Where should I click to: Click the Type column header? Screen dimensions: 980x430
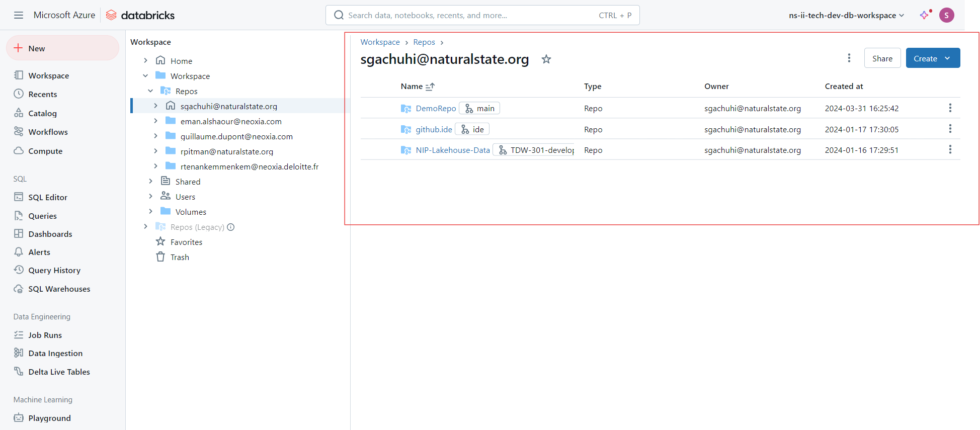click(593, 87)
